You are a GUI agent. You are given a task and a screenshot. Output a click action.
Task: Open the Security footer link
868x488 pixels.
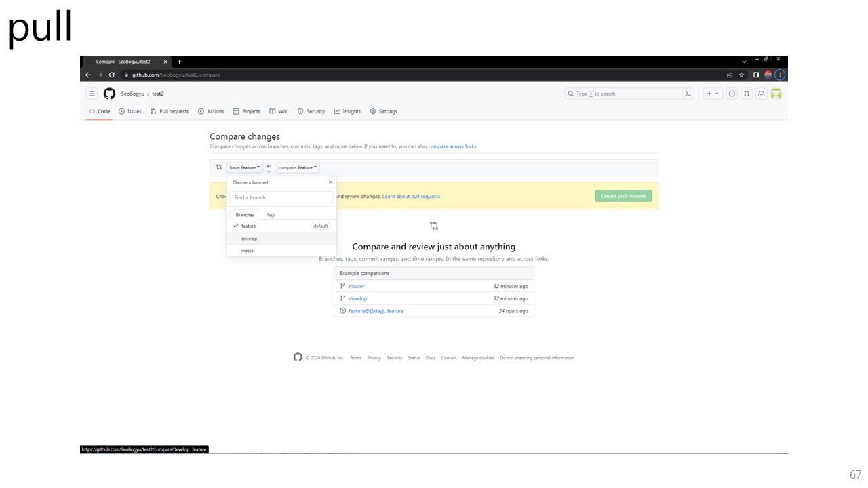click(394, 358)
